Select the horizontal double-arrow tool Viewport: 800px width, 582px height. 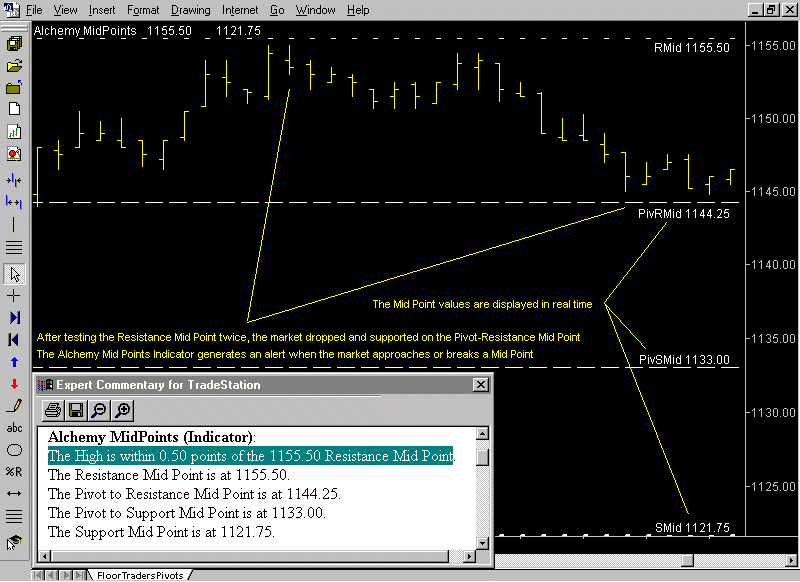tap(14, 493)
